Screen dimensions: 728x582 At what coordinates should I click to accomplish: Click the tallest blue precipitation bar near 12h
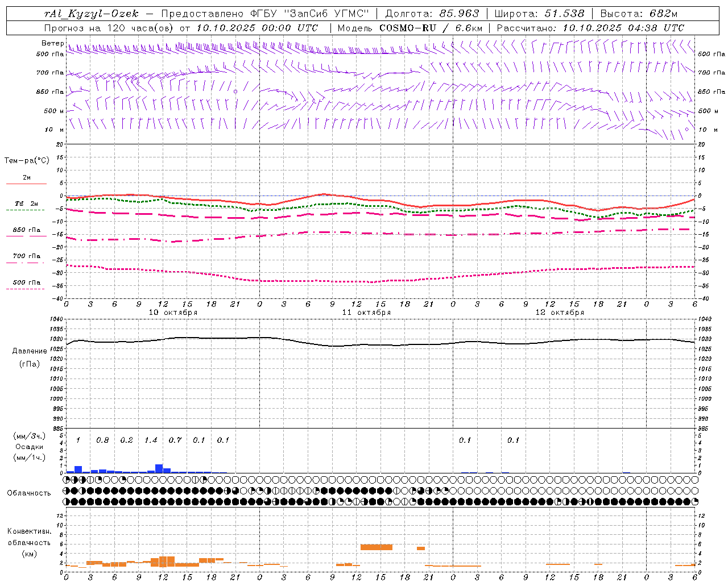159,469
